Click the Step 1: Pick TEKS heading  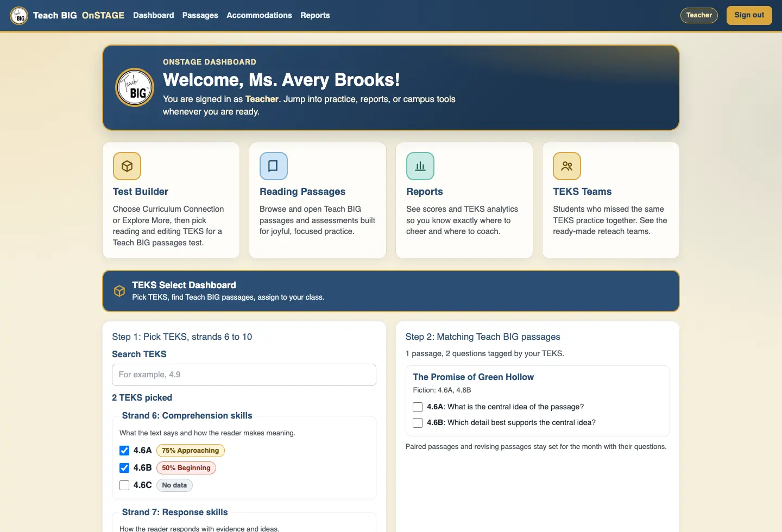[182, 337]
